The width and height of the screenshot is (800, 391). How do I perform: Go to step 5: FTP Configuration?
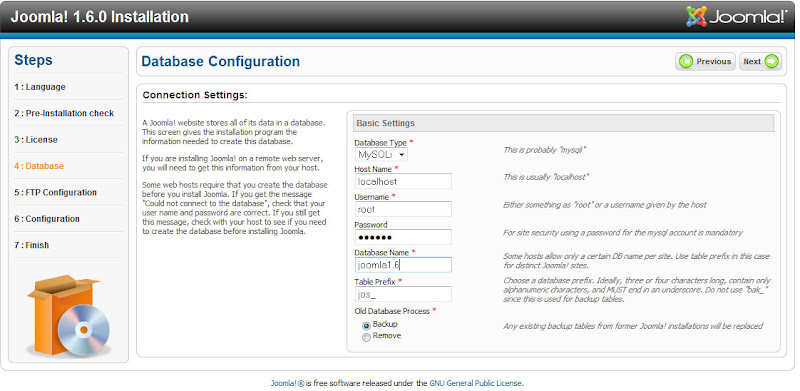pos(55,192)
